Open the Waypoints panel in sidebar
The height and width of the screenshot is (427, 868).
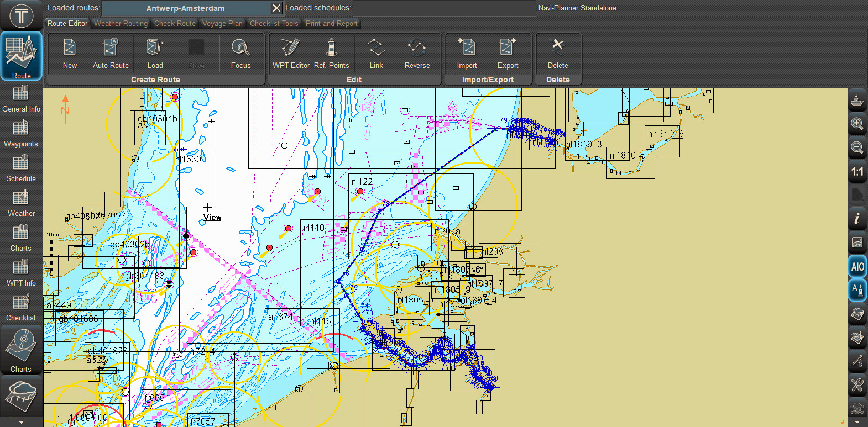21,134
